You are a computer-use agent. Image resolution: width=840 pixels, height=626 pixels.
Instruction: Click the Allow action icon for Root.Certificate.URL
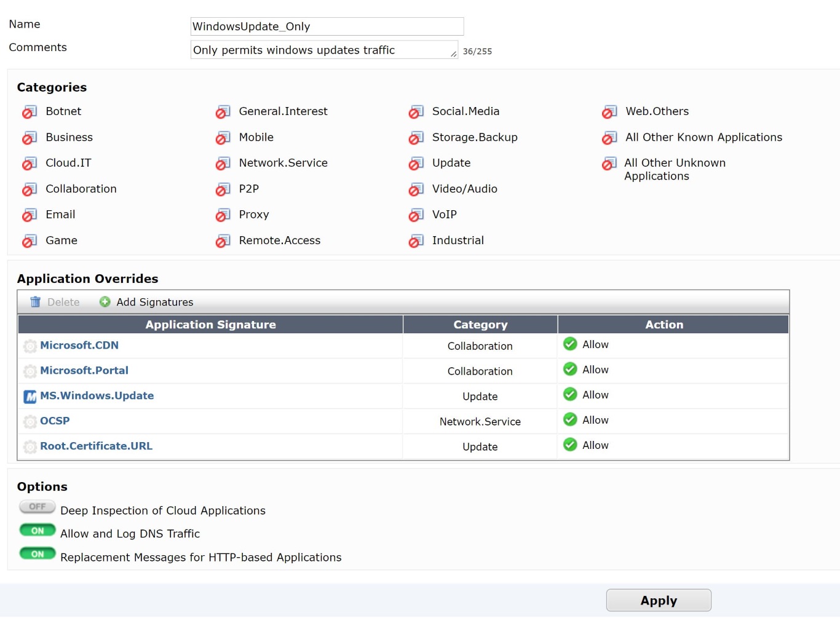click(570, 445)
